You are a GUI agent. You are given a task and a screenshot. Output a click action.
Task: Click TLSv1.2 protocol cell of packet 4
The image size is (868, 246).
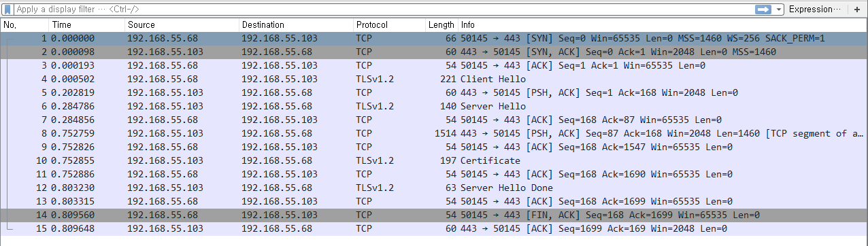pyautogui.click(x=375, y=79)
